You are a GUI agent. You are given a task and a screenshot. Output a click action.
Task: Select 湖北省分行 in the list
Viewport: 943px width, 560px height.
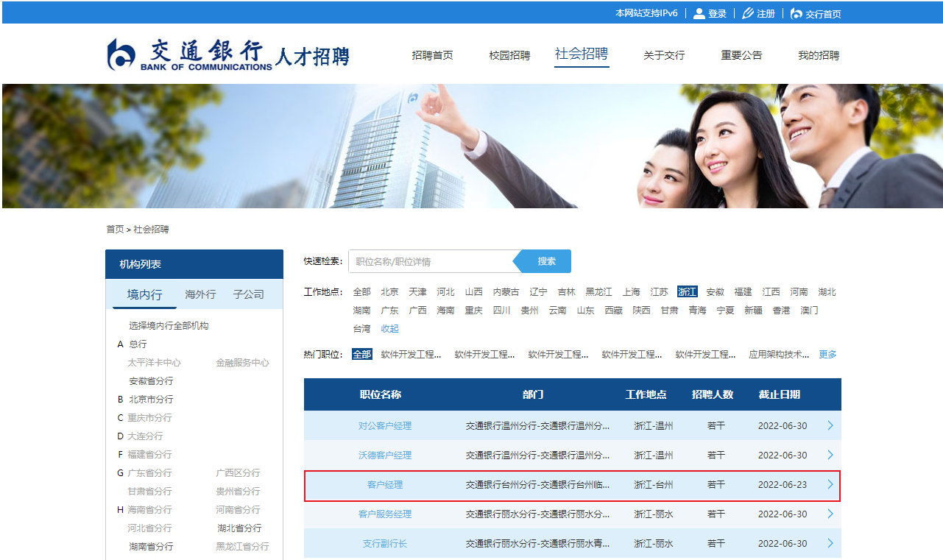click(239, 528)
